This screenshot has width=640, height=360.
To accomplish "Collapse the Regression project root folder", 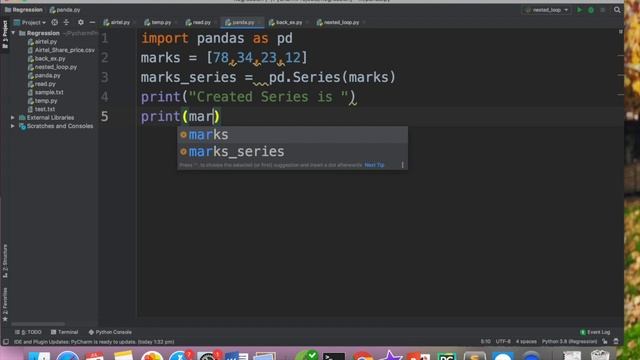I will pyautogui.click(x=13, y=33).
